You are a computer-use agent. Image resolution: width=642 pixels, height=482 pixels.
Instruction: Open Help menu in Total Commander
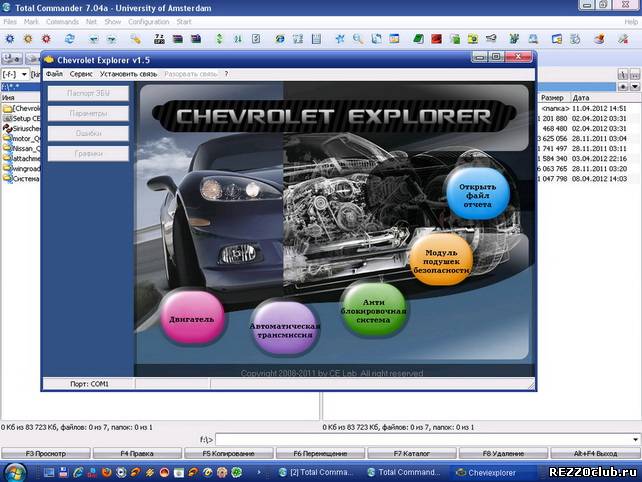(631, 22)
